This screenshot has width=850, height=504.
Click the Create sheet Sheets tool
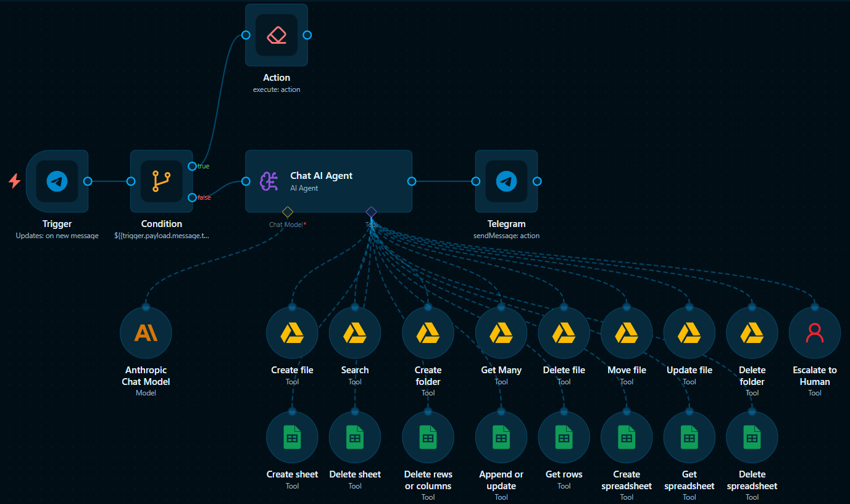(292, 437)
